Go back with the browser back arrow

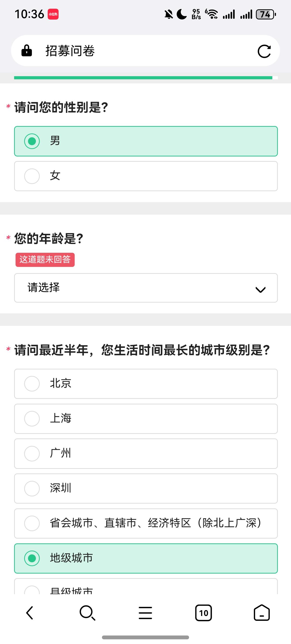coord(30,613)
